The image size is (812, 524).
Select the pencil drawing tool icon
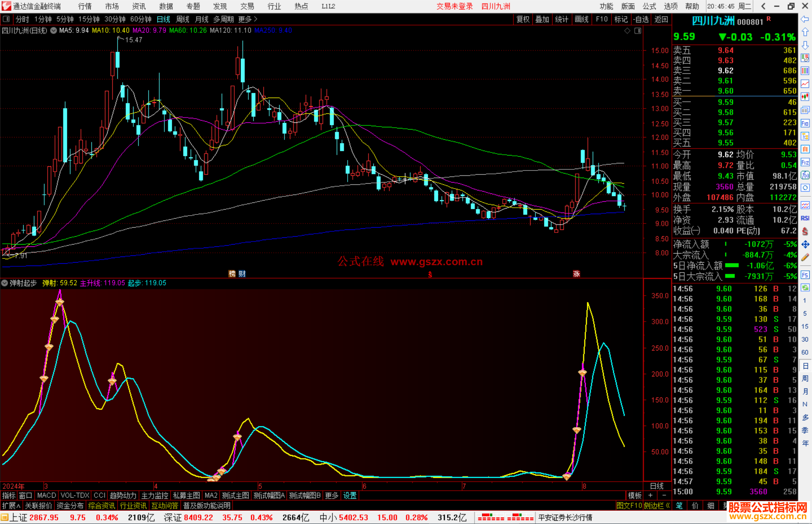[805, 257]
